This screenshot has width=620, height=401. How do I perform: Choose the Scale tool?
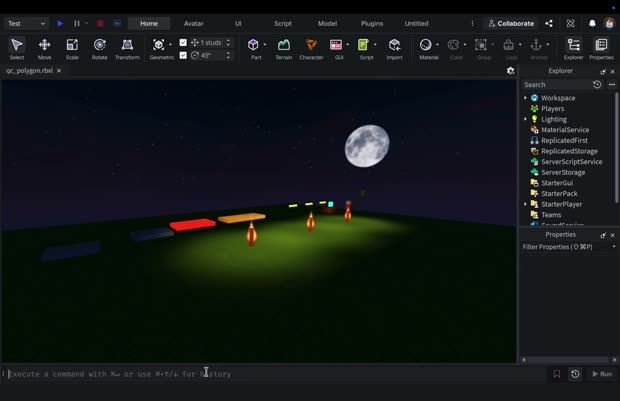[x=72, y=49]
